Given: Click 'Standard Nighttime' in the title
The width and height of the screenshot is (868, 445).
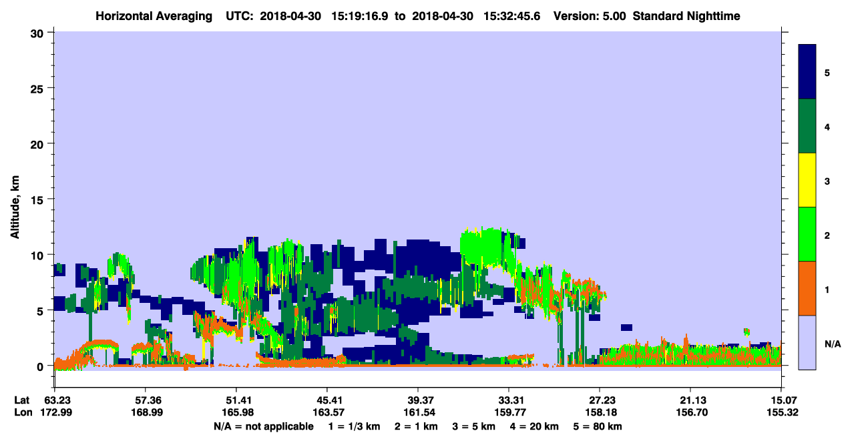Looking at the screenshot, I should (x=686, y=16).
